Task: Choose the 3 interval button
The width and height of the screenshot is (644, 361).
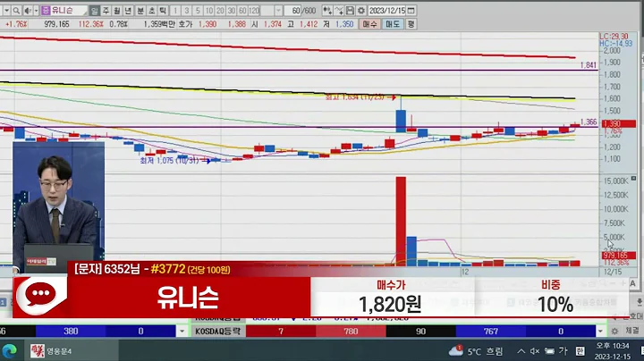Action: click(x=186, y=10)
